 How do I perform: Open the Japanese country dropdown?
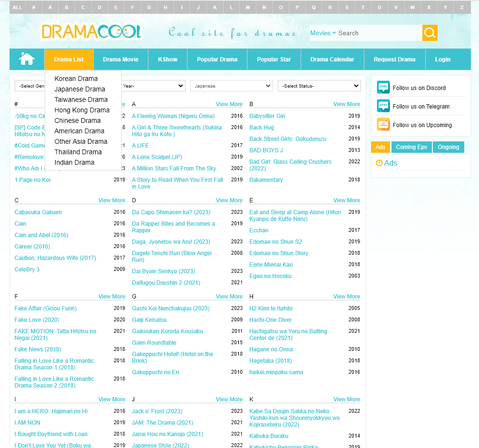coord(231,86)
